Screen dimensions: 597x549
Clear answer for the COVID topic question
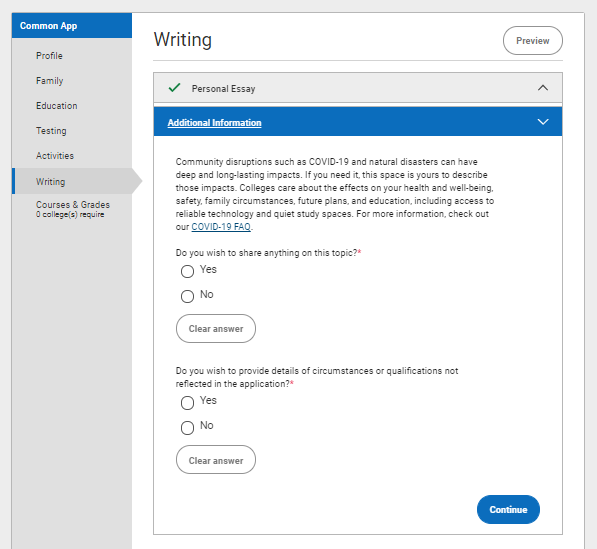point(216,329)
